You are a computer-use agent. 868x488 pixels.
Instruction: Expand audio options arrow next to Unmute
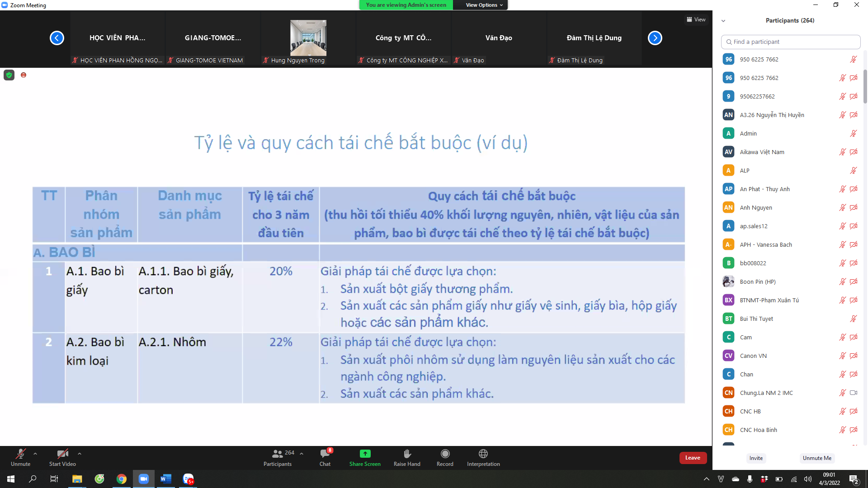[35, 454]
